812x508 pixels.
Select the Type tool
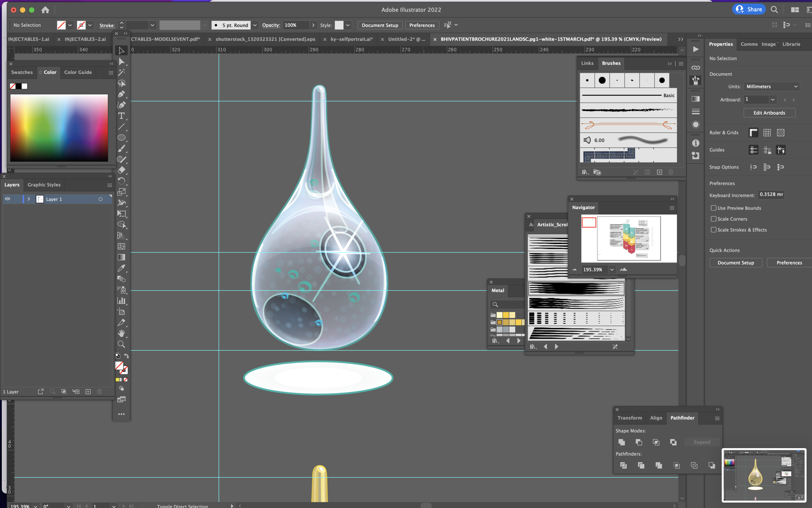click(121, 116)
